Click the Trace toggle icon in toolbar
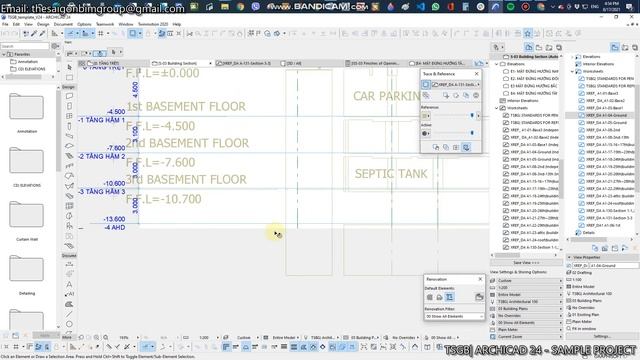This screenshot has height=360, width=640. coord(133,33)
